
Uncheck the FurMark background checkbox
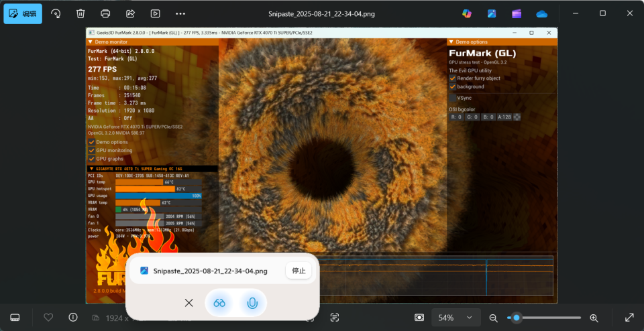pyautogui.click(x=453, y=86)
